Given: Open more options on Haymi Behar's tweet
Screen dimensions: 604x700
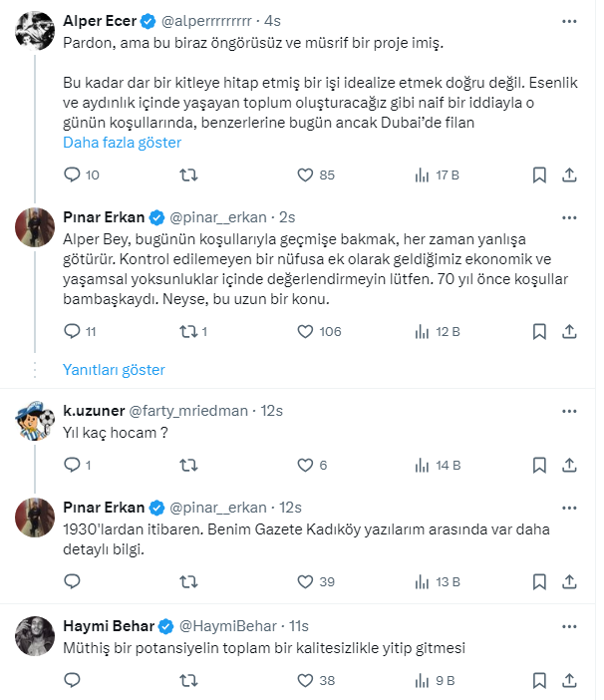Looking at the screenshot, I should tap(569, 626).
